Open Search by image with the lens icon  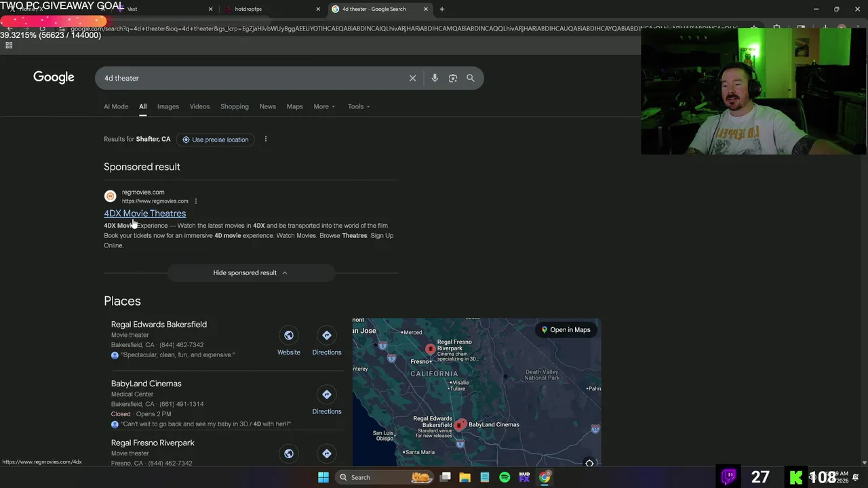pos(453,78)
